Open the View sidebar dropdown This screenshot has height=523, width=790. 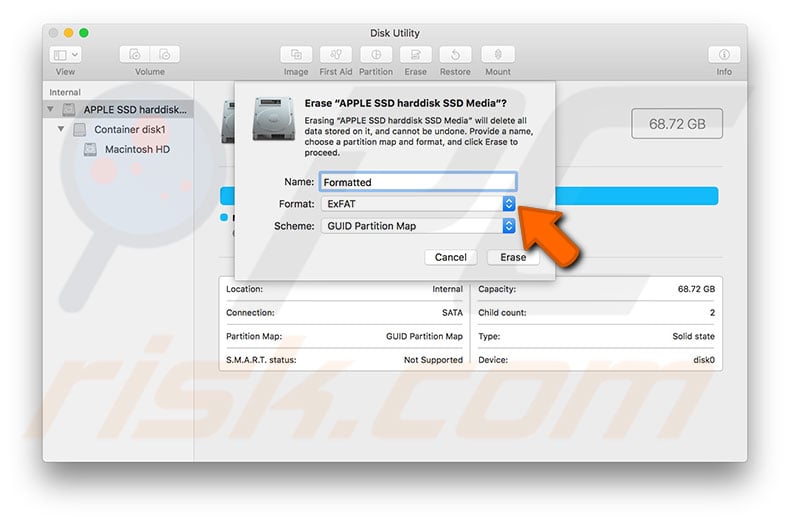pos(65,56)
